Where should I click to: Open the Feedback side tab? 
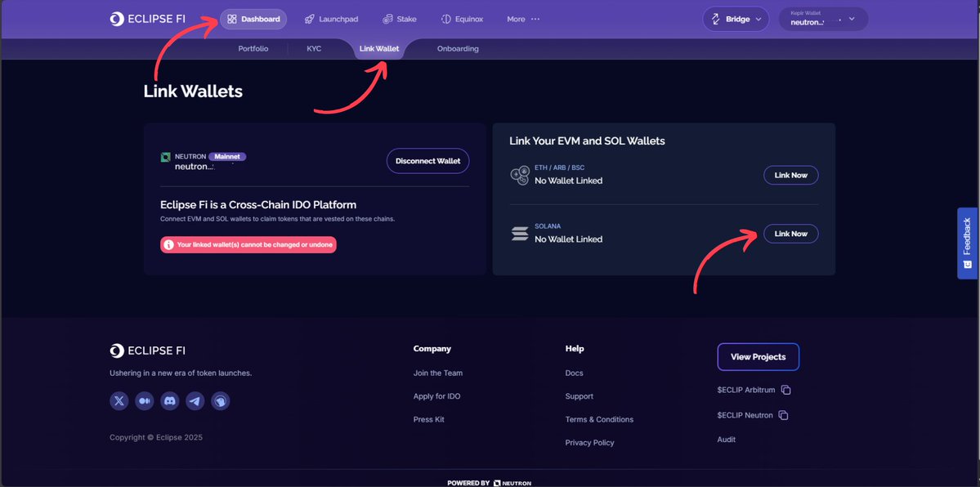coord(968,243)
